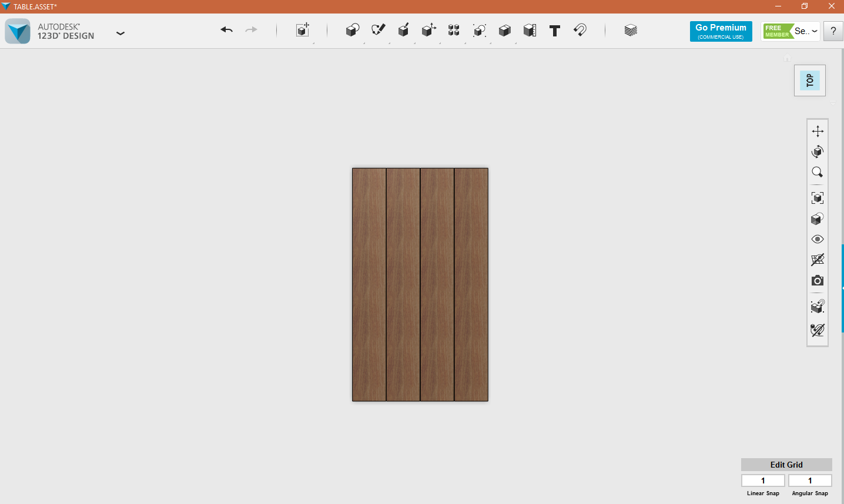Activate the Zoom magnifier tool
Image resolution: width=844 pixels, height=504 pixels.
point(817,172)
